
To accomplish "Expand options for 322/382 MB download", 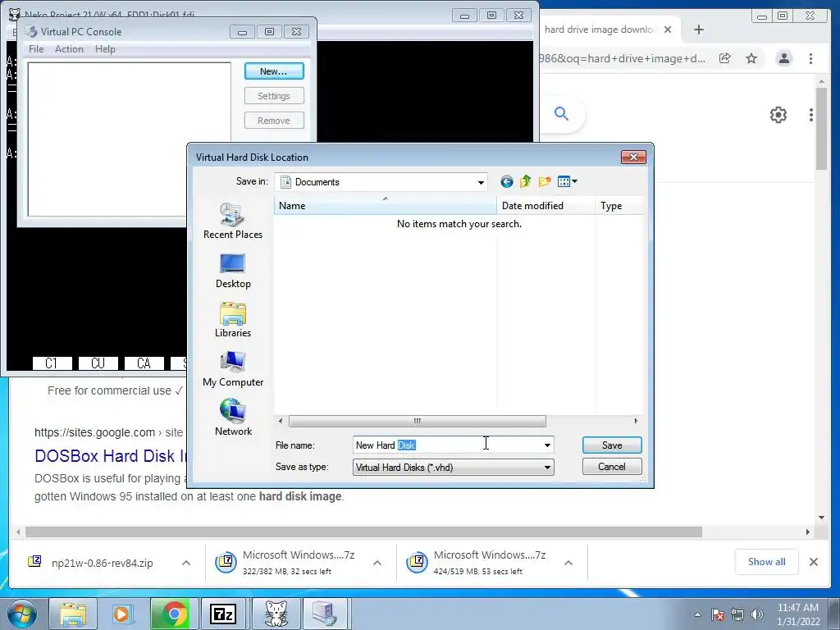I will (377, 563).
